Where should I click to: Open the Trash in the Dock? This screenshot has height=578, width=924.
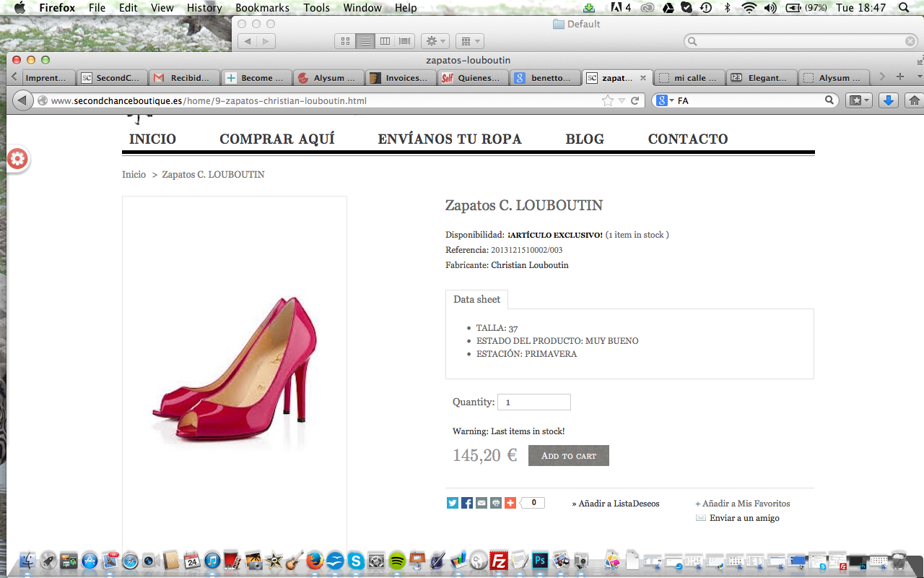point(898,560)
